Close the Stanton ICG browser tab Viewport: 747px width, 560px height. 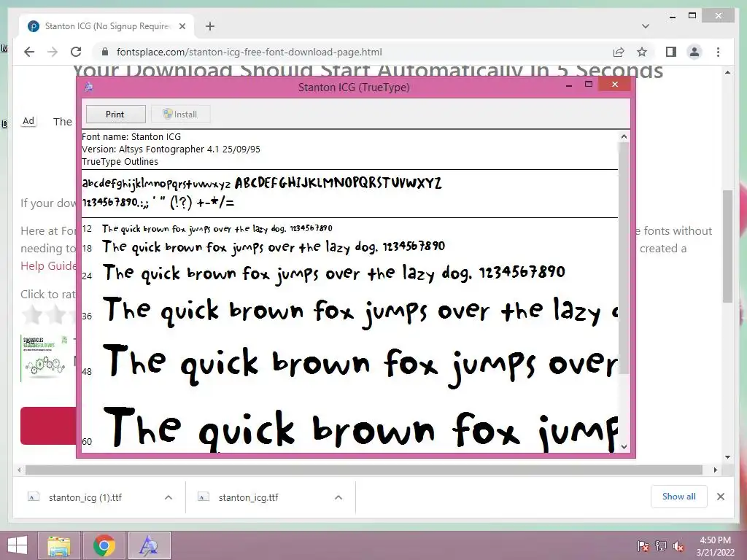[182, 26]
